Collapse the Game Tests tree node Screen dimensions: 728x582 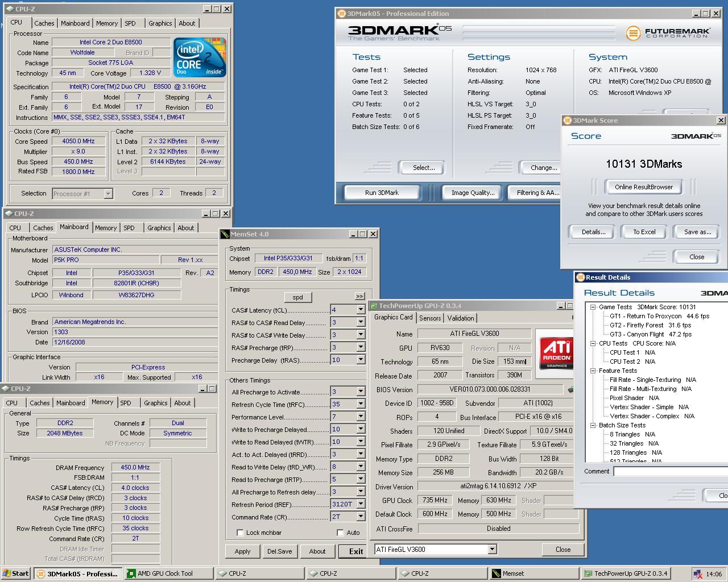pyautogui.click(x=593, y=307)
